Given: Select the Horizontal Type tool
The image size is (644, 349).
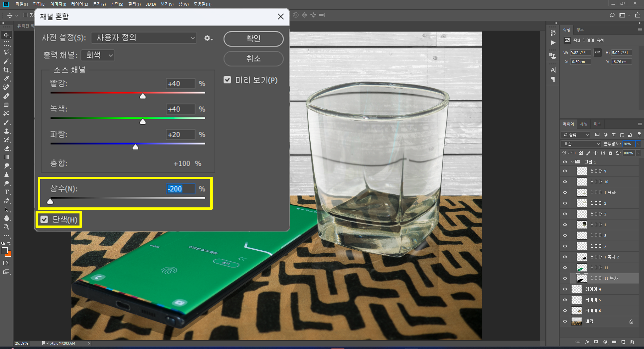Looking at the screenshot, I should click(x=6, y=192).
